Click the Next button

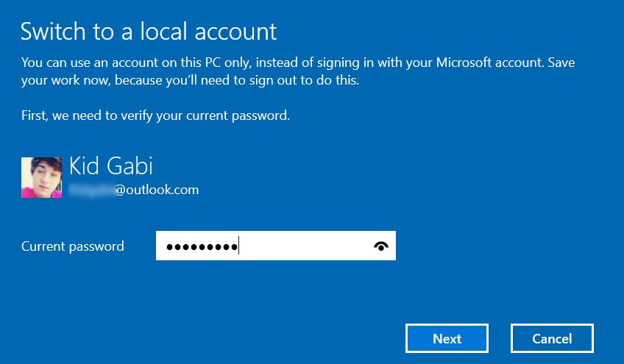click(447, 338)
